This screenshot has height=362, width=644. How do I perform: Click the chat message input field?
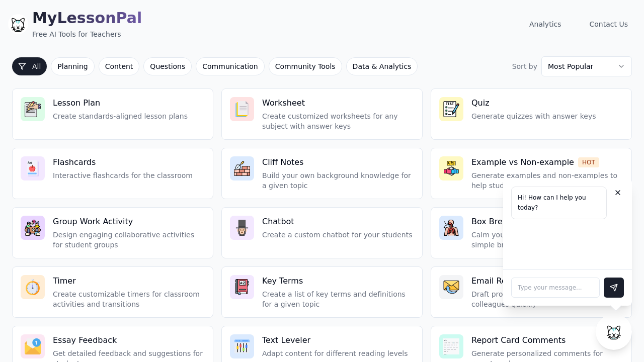tap(555, 288)
